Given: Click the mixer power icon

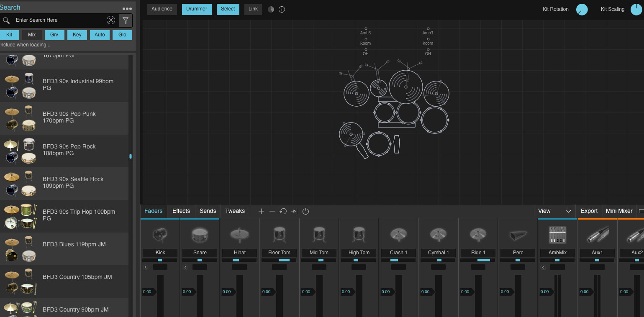Looking at the screenshot, I should coord(305,211).
